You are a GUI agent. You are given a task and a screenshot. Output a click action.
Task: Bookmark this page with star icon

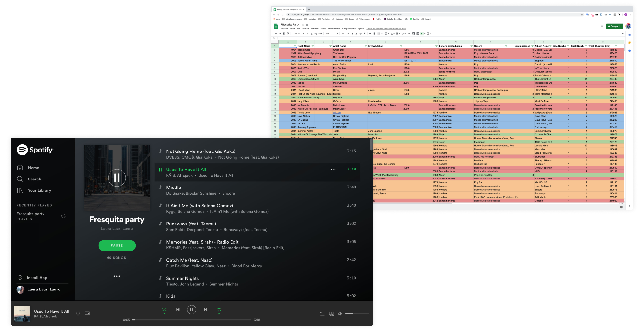582,14
